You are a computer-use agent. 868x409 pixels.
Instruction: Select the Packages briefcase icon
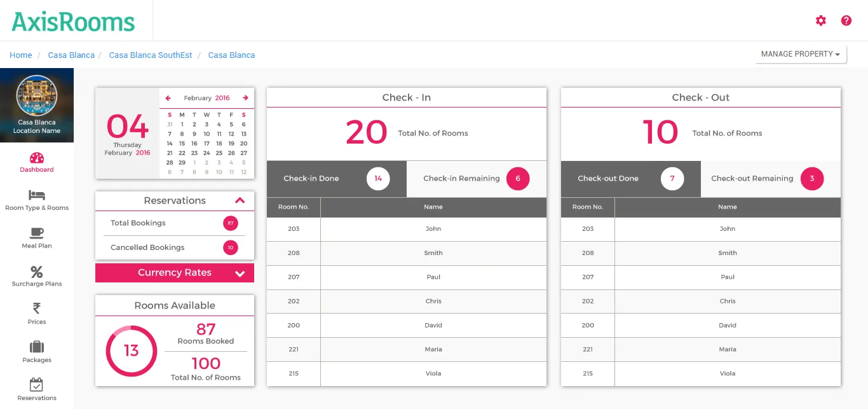click(x=36, y=351)
